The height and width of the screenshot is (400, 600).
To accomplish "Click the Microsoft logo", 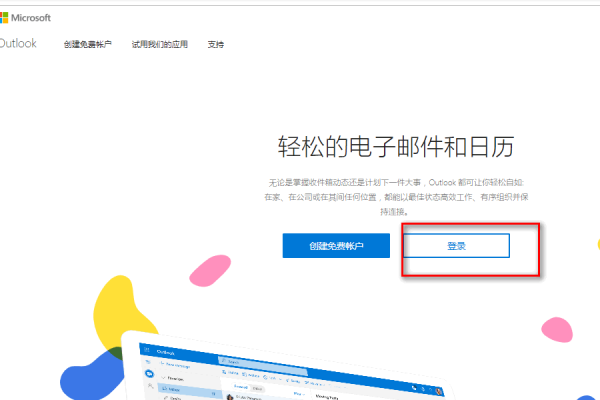I will pos(25,18).
